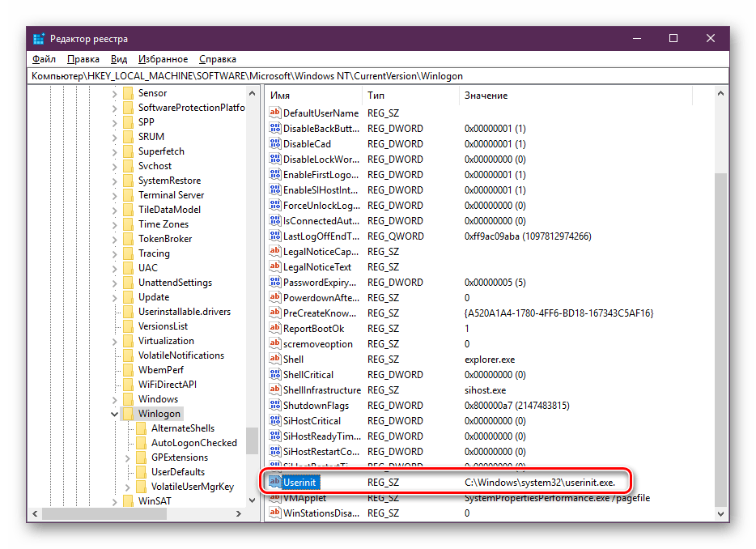Screen dimensions: 756x549
Task: Collapse the Winlogon tree node
Action: 114,414
